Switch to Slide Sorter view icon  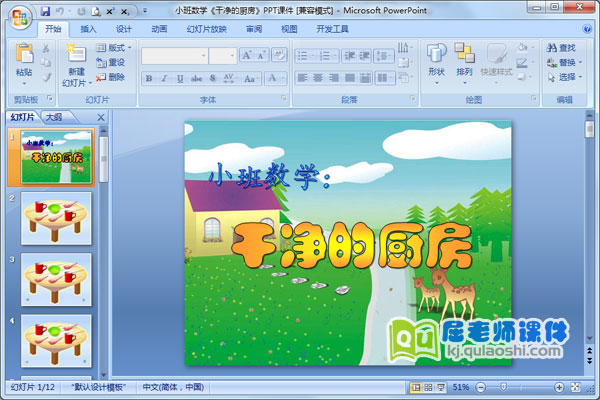[x=428, y=387]
